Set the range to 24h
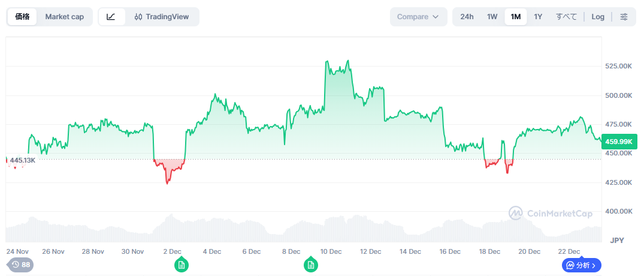The image size is (644, 276). point(467,17)
